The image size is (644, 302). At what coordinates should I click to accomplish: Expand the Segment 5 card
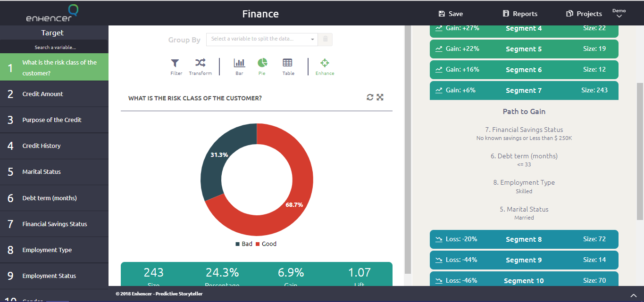click(524, 49)
